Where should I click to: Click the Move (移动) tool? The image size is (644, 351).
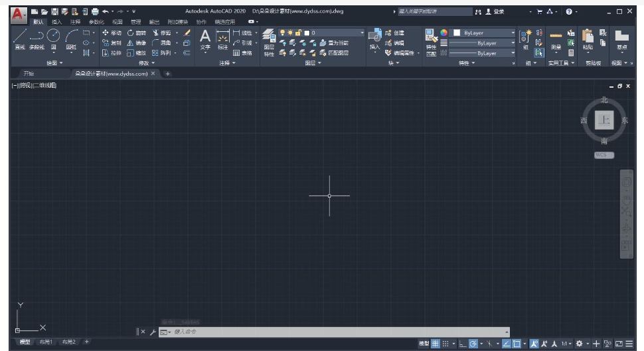pos(113,33)
